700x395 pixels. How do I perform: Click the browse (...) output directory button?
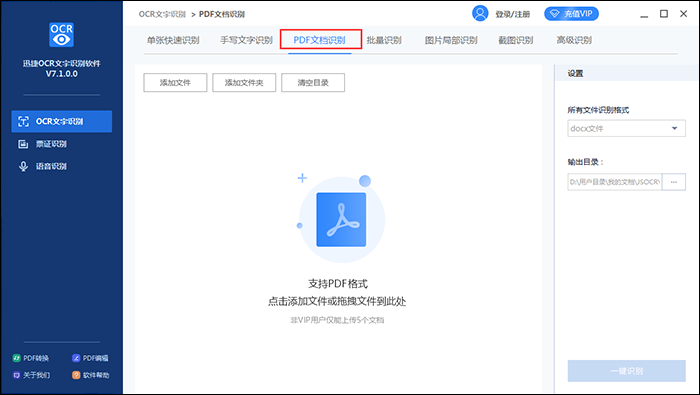click(674, 182)
